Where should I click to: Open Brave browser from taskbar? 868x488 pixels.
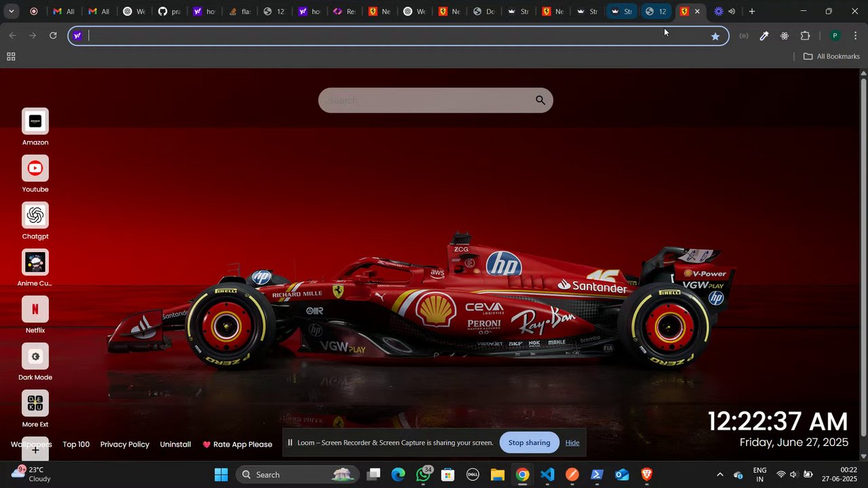pyautogui.click(x=647, y=474)
